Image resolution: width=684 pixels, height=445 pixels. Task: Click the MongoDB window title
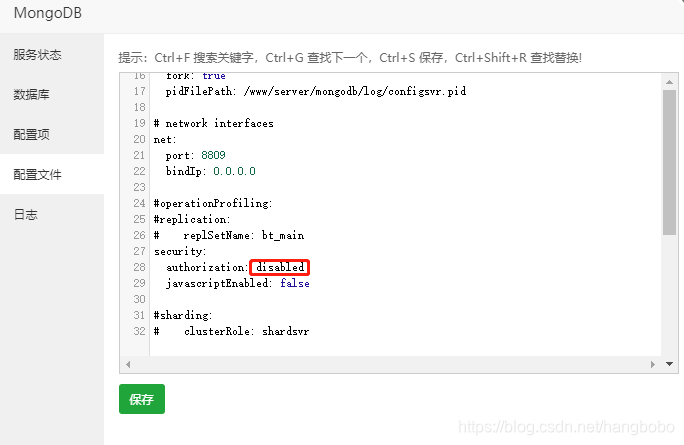(48, 13)
